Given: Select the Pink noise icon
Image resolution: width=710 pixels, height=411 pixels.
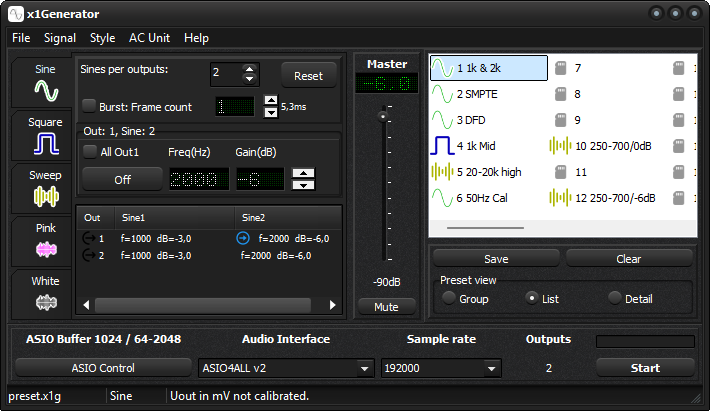Looking at the screenshot, I should point(45,248).
